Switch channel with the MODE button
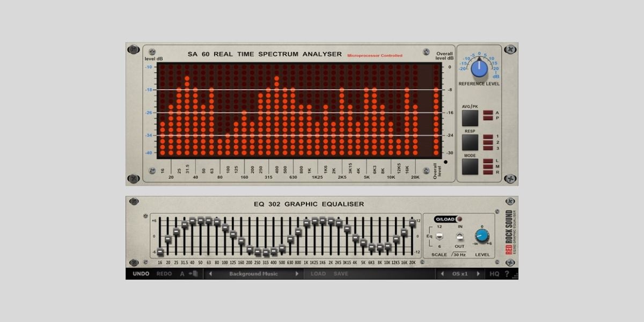 (x=470, y=166)
